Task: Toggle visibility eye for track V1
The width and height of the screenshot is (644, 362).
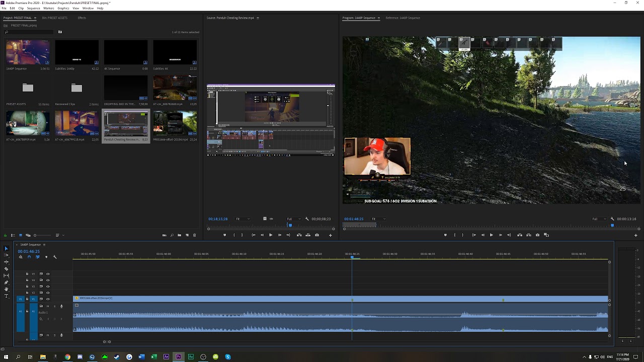Action: [x=48, y=299]
